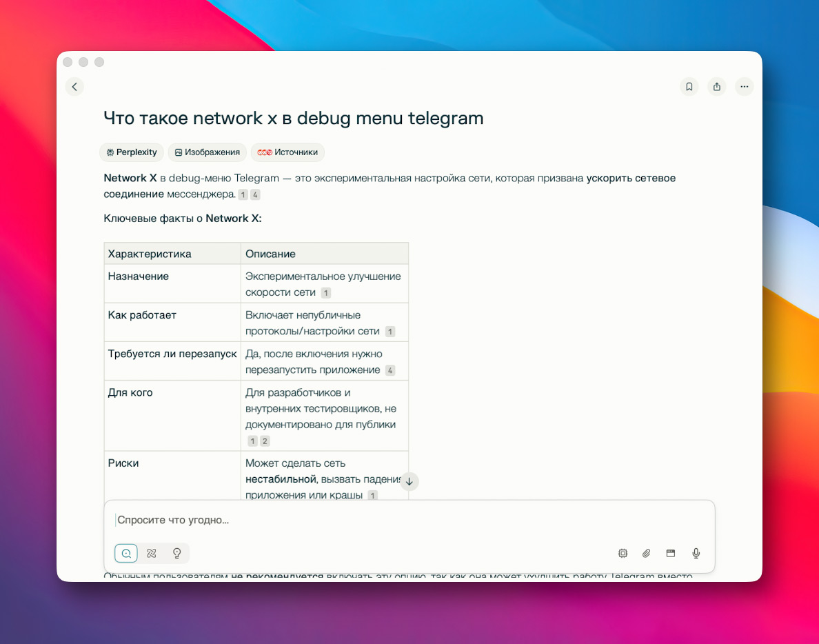Switch to Research mode toggle

pyautogui.click(x=152, y=553)
